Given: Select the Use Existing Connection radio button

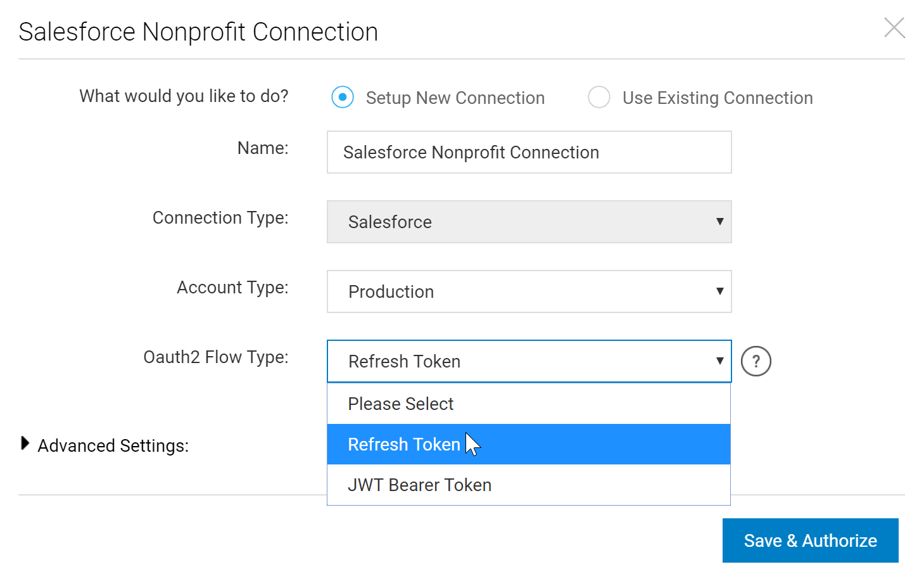Looking at the screenshot, I should pos(599,97).
